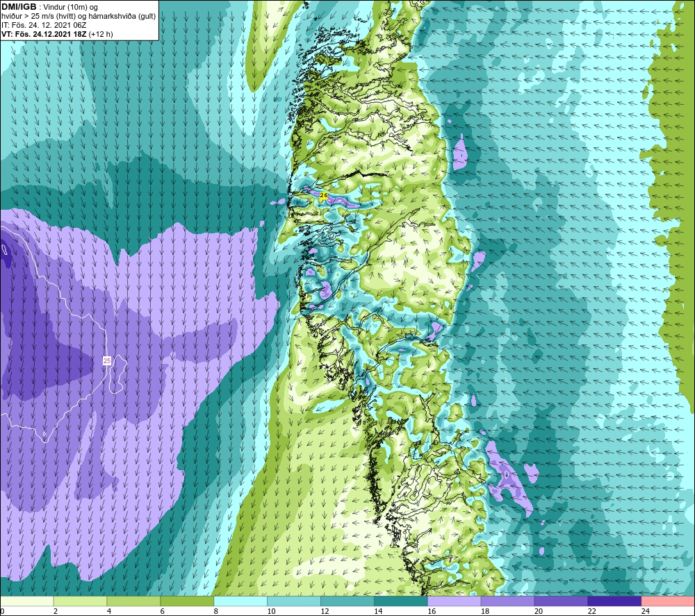Click the dark teal 14–16 m/s legend swatch
The image size is (695, 616).
tap(401, 601)
